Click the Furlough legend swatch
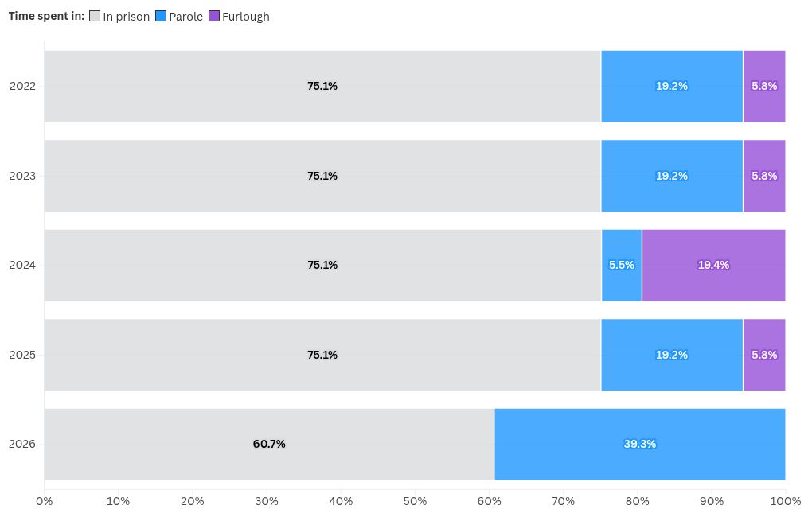This screenshot has width=812, height=517. (x=214, y=16)
